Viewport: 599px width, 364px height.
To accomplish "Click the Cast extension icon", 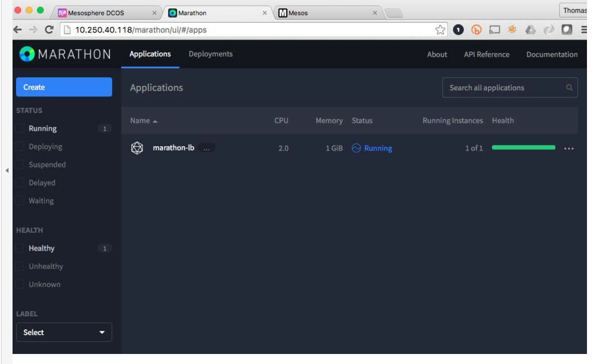I will pyautogui.click(x=494, y=30).
